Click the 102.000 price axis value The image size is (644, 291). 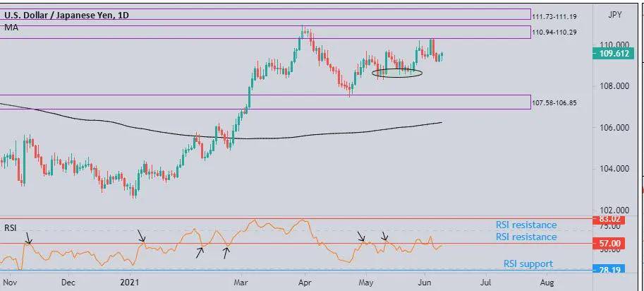tap(616, 210)
